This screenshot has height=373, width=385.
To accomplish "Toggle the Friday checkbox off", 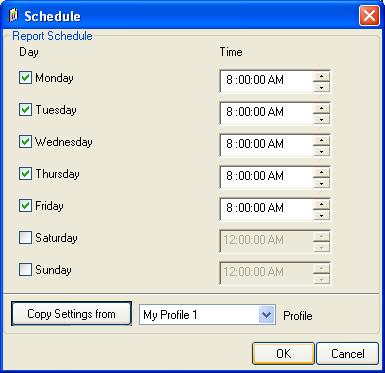I will click(x=25, y=205).
